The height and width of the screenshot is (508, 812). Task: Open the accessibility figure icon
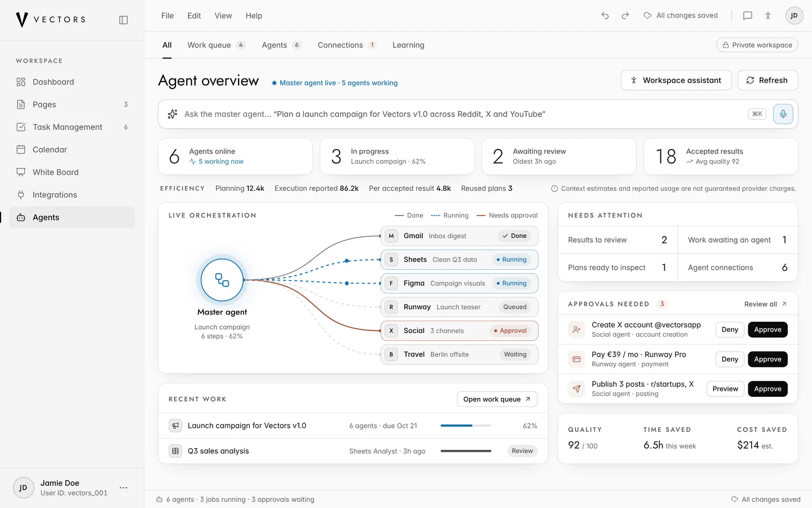768,16
